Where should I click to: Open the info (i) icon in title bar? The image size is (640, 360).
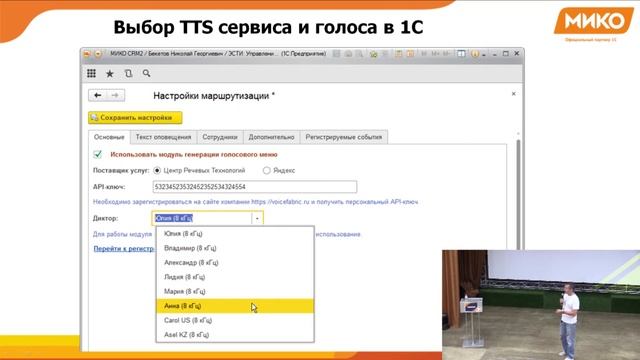(475, 54)
